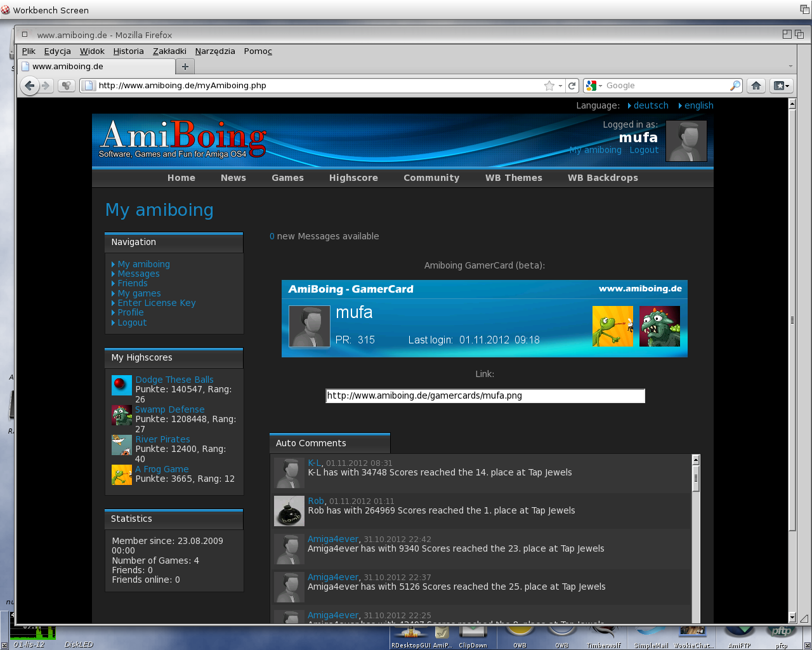The width and height of the screenshot is (812, 650).
Task: Click the GamerCard link text field
Action: point(485,395)
